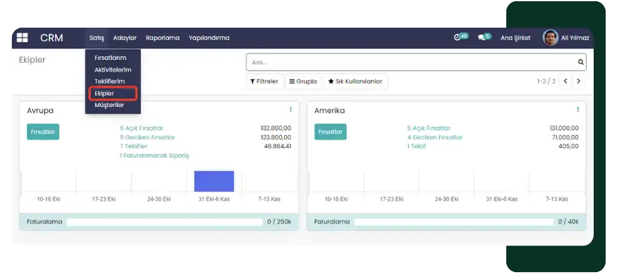Viewport: 644px width, 274px height.
Task: Click the 123.800,00 amount
Action: (x=276, y=137)
